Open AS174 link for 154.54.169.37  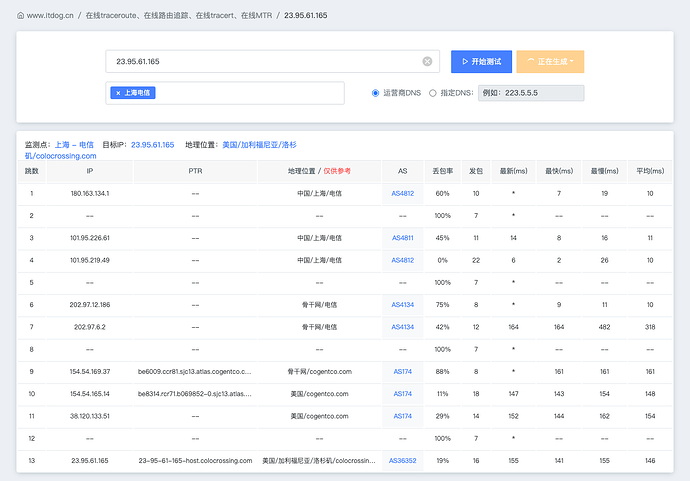tap(403, 371)
